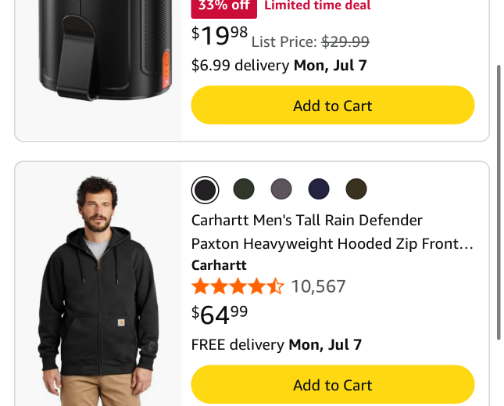The height and width of the screenshot is (406, 504).
Task: Click the FREE delivery Mon, Jul 7 text
Action: pos(276,345)
